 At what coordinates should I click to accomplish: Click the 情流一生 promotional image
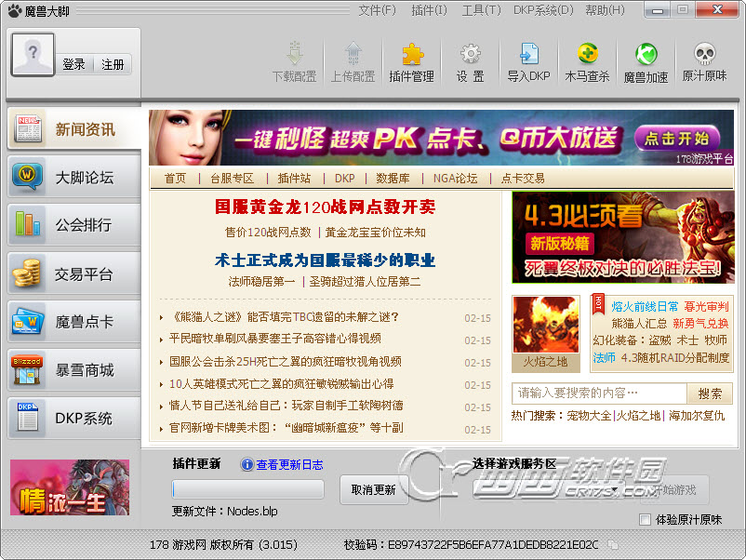click(x=70, y=487)
